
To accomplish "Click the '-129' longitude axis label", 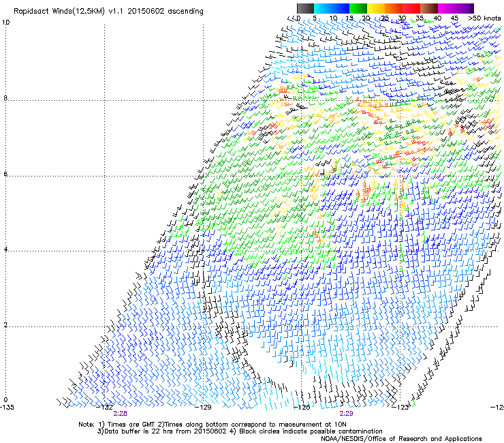I will [x=203, y=407].
